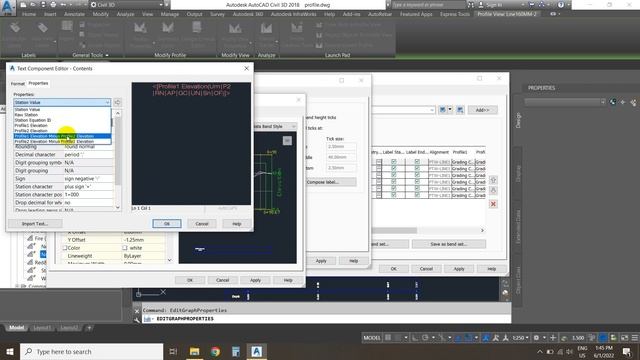Screen dimensions: 640x360
Task: Open the Properties dropdown showing Station Value
Action: [x=62, y=102]
